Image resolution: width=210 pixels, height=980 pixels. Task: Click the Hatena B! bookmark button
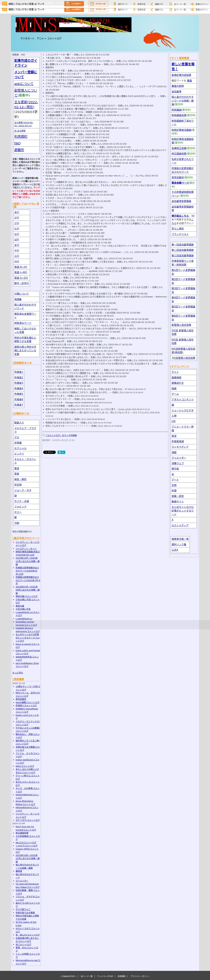[x=61, y=452]
